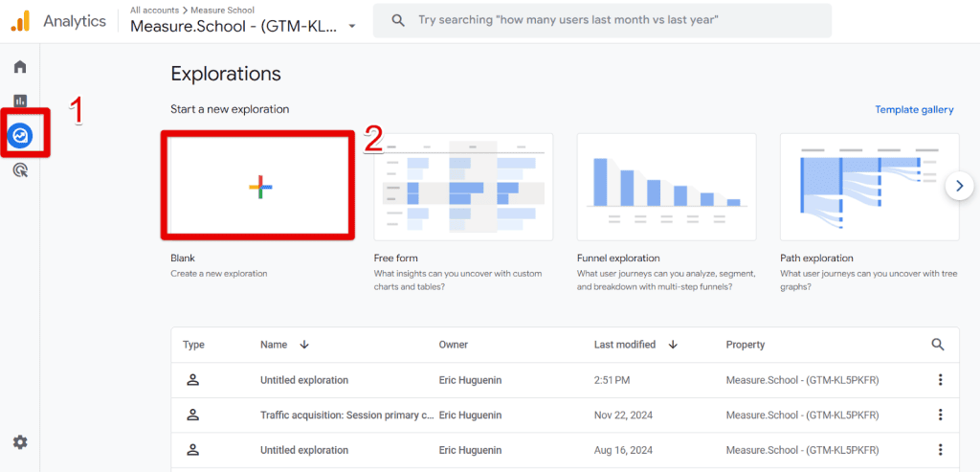Open the Advertising cursor-target icon
Image resolution: width=980 pixels, height=472 pixels.
(x=21, y=169)
